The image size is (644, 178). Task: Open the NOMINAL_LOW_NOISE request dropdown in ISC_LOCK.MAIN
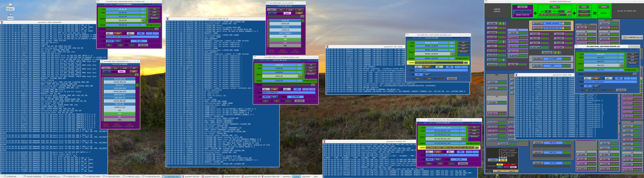point(433,54)
